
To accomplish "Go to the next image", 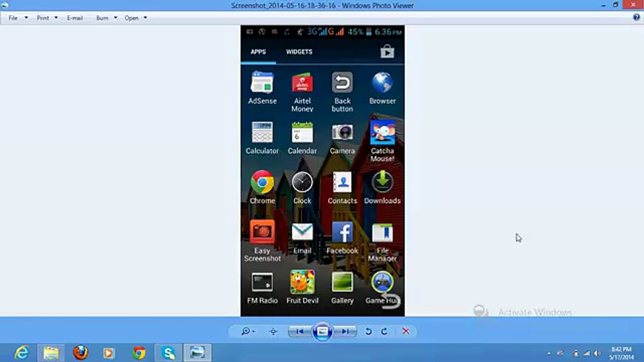I will point(345,331).
